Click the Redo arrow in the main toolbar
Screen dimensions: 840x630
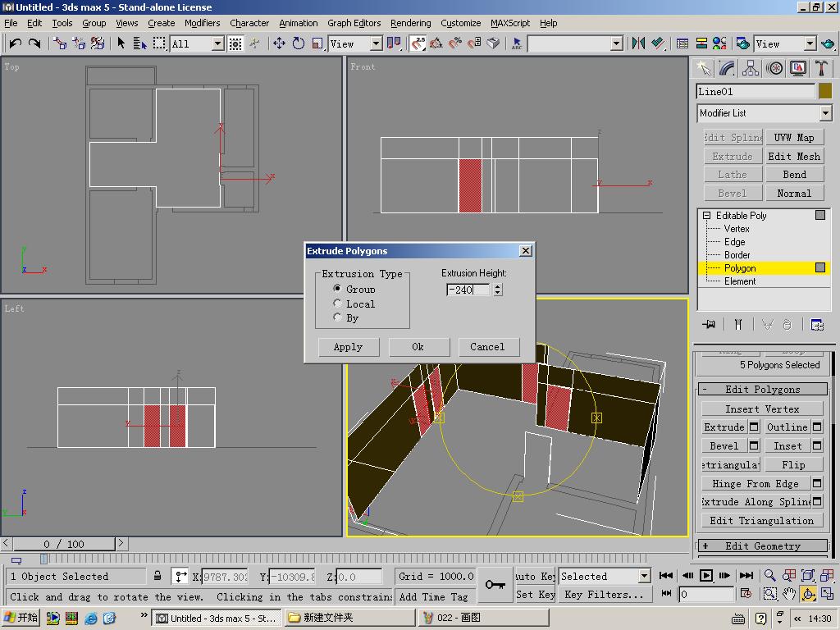tap(34, 43)
